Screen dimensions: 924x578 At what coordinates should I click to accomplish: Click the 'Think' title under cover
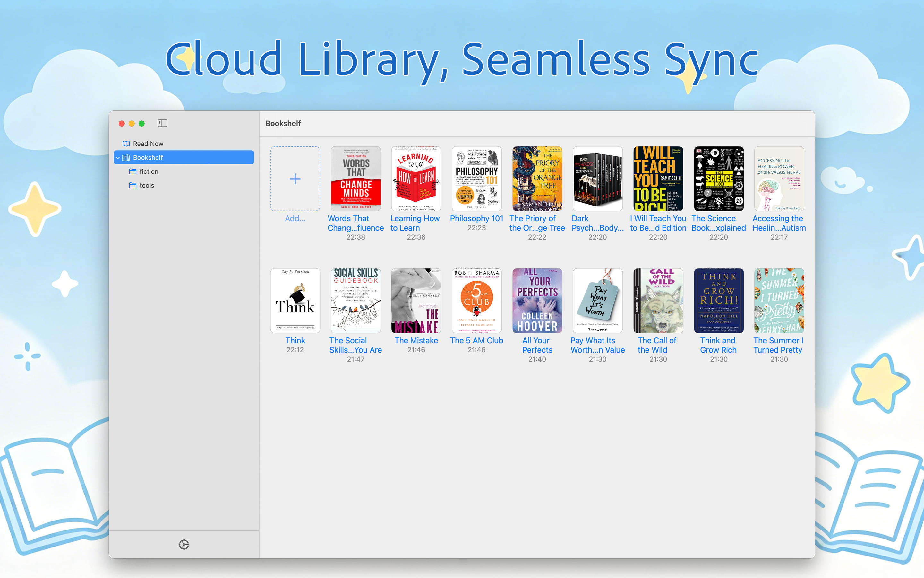295,341
